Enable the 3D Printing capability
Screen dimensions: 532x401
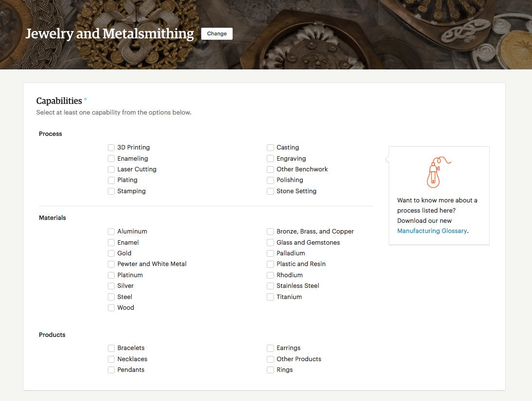coord(111,147)
